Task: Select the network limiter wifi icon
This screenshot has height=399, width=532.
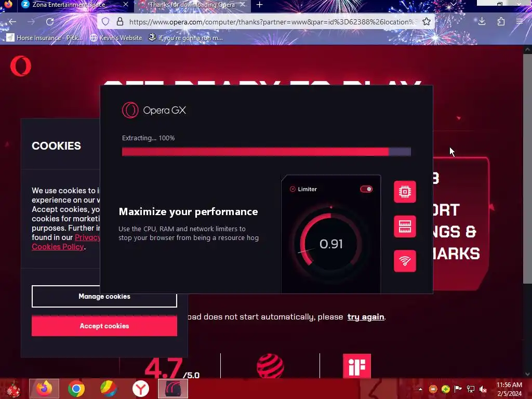Action: (405, 261)
